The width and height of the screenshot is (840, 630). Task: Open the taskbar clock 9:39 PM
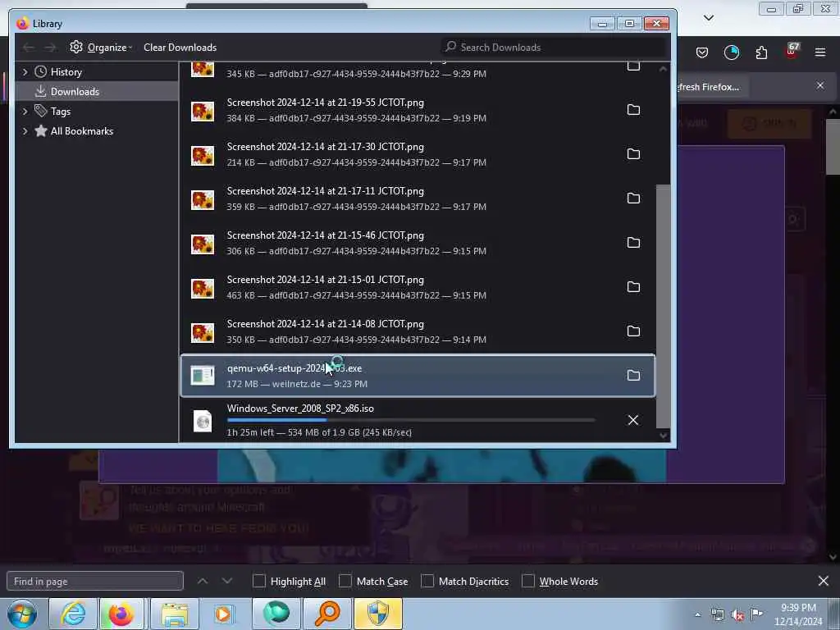click(x=798, y=614)
